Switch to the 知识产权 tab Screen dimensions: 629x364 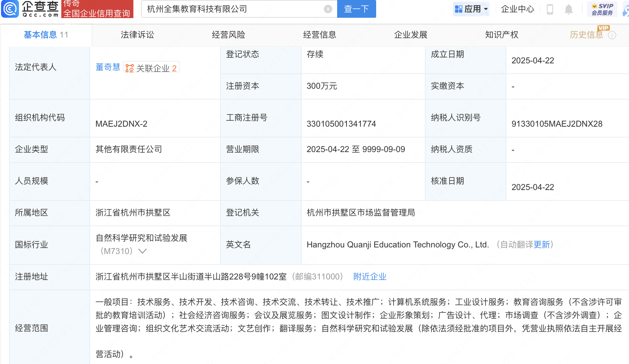tap(502, 35)
